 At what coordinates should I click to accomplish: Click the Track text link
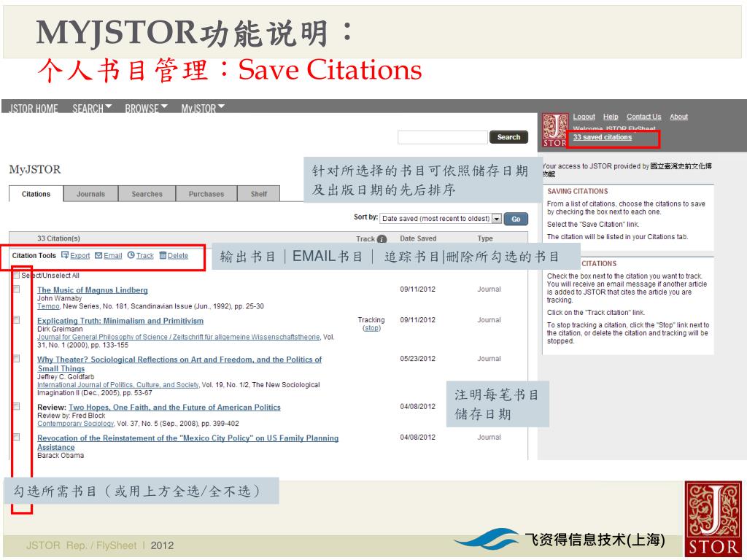(x=145, y=256)
